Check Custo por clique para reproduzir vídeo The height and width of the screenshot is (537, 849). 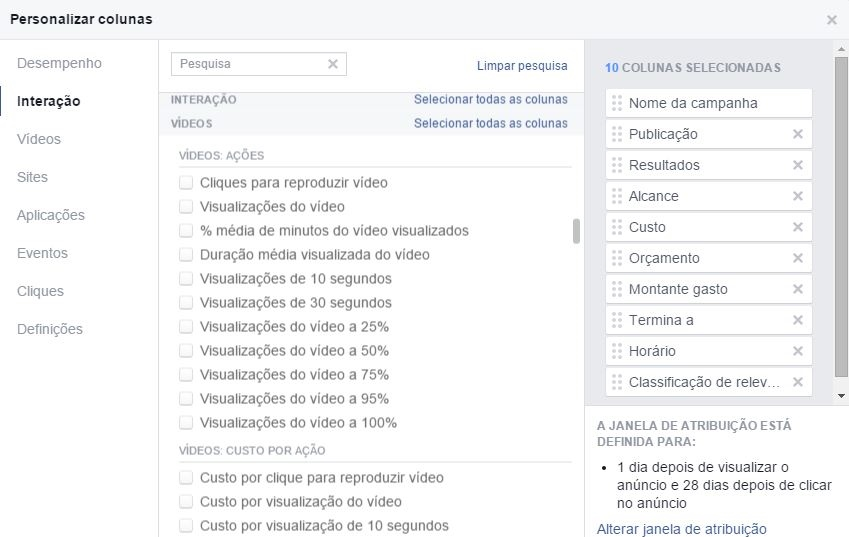point(186,477)
